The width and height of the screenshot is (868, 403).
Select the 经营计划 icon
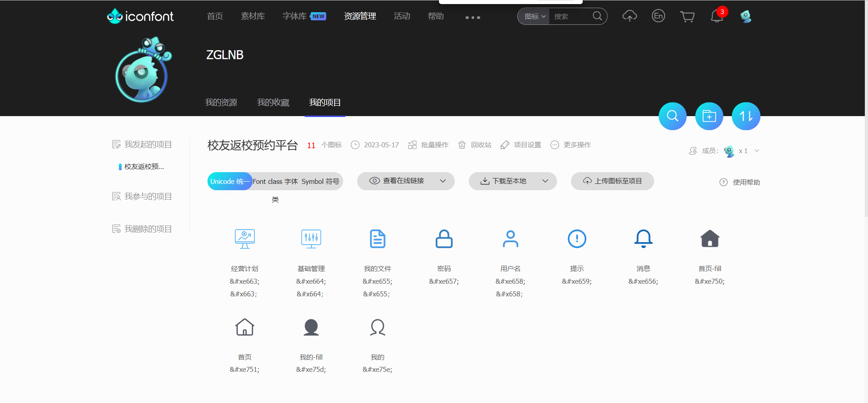[x=245, y=239]
